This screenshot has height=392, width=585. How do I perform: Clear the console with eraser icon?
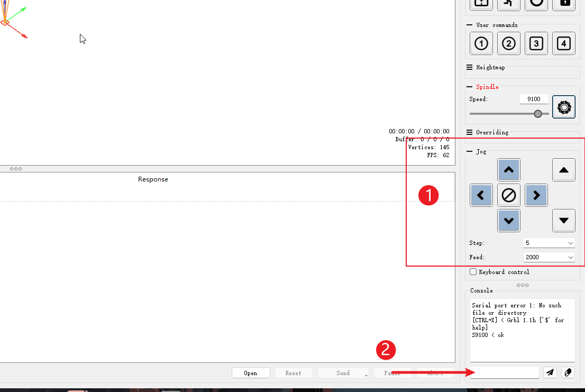coord(568,372)
